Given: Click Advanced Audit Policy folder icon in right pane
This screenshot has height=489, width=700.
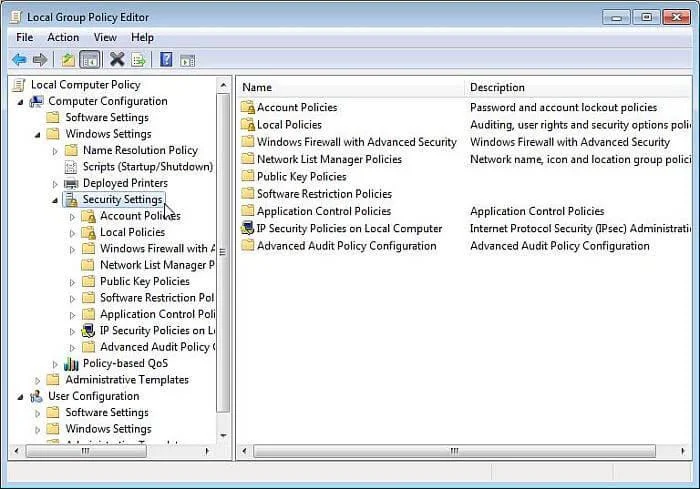Looking at the screenshot, I should (247, 245).
